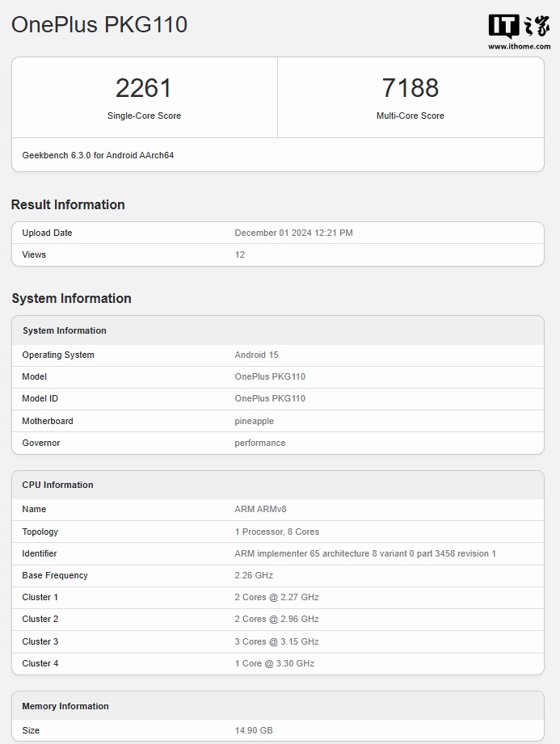This screenshot has height=744, width=560.
Task: Click the System Information table header
Action: 65,330
